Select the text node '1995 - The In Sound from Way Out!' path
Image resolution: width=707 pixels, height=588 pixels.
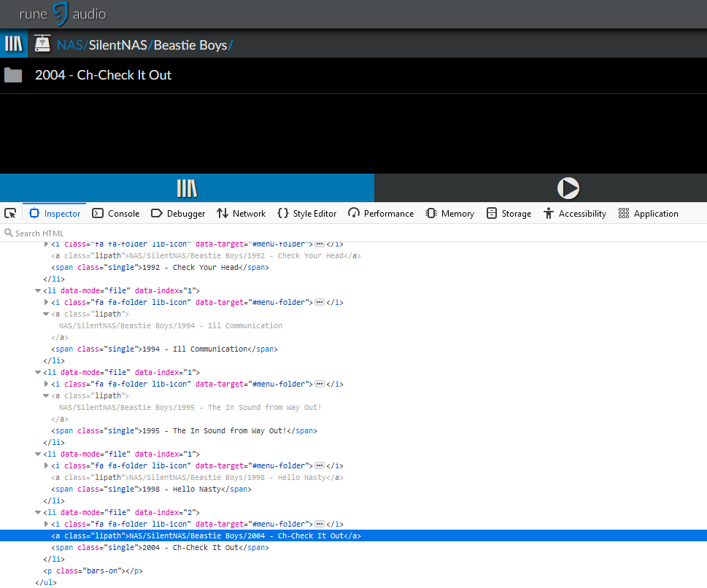[190, 407]
